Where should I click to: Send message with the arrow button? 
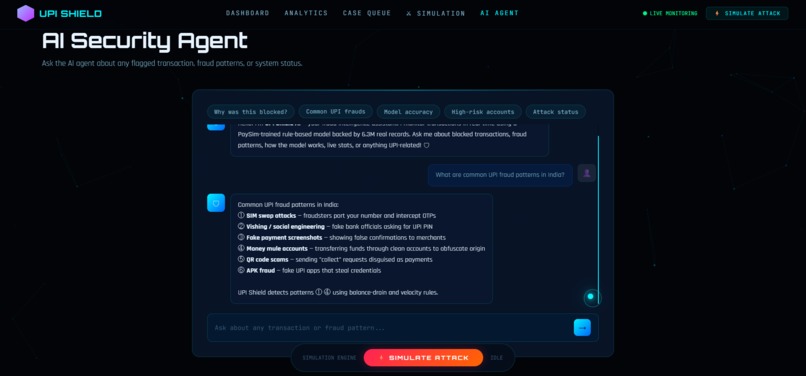[582, 328]
